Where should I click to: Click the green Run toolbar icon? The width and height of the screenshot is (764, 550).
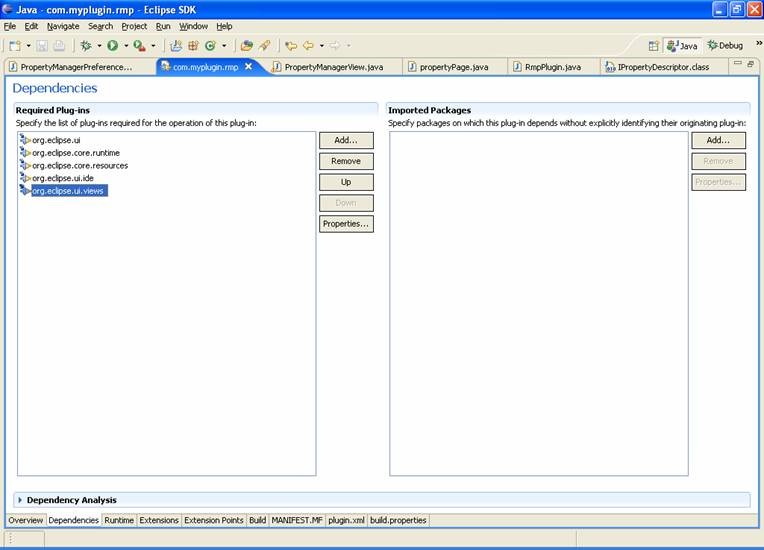coord(113,46)
